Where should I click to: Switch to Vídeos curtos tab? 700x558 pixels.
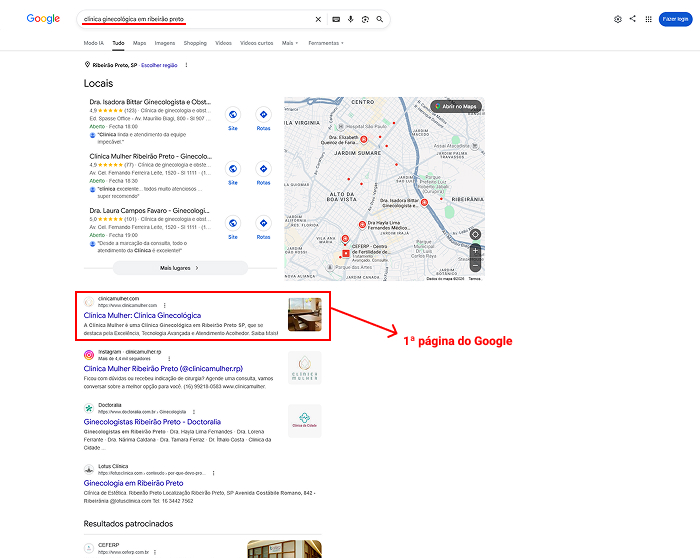(256, 43)
